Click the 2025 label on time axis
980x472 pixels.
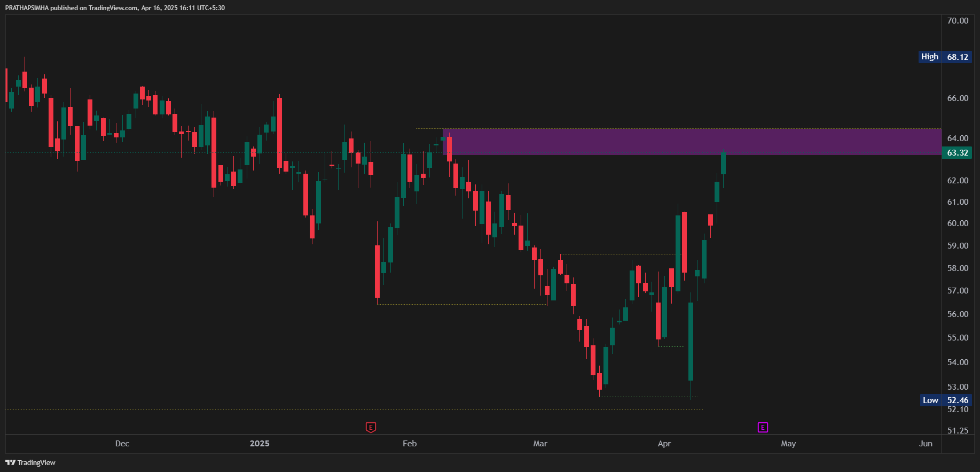260,444
